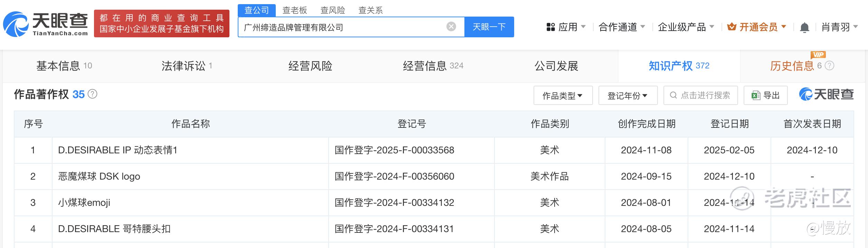Screen dimensions: 868x248
Task: Click the 登记日期 column header
Action: coord(729,124)
